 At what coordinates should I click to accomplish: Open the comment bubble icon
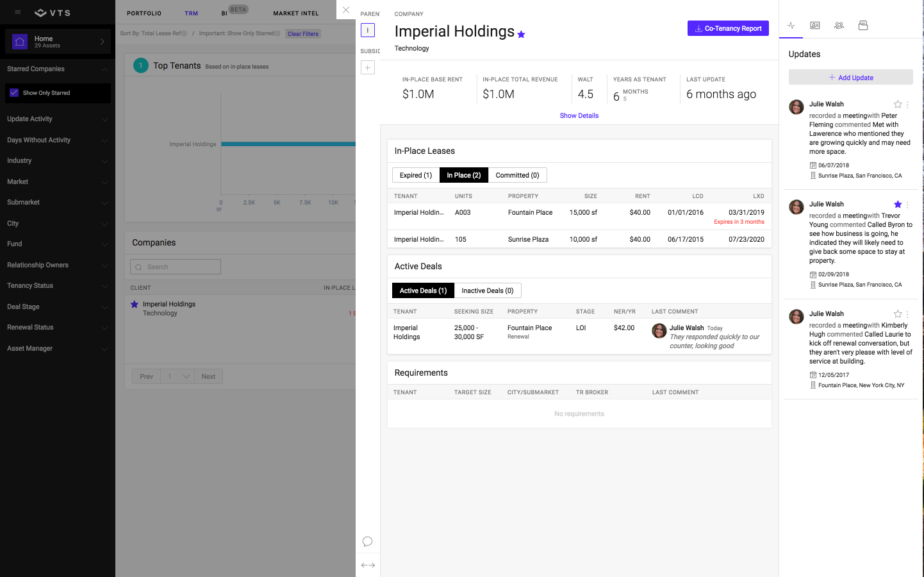(x=367, y=542)
